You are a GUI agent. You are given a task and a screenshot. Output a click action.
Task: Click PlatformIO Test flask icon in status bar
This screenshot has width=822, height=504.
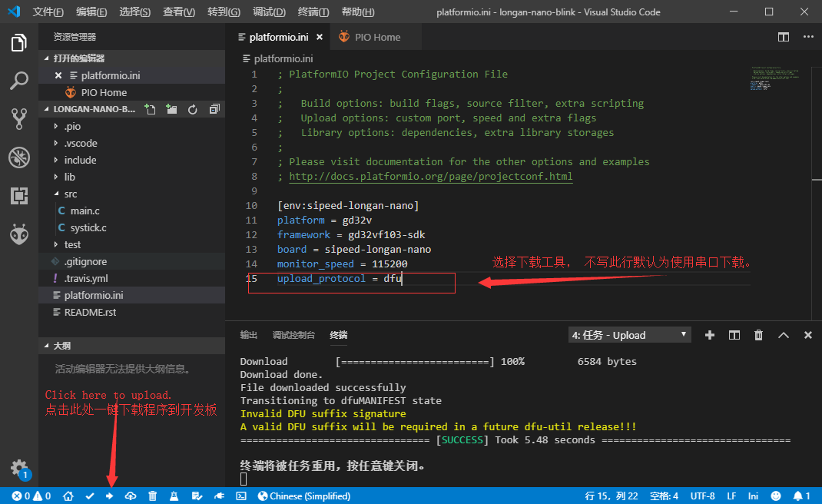[x=174, y=496]
